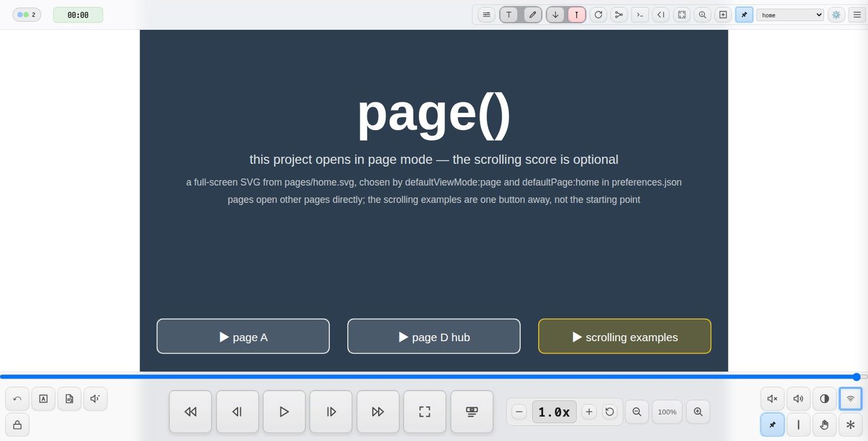This screenshot has height=441, width=868.
Task: Click the connected clients indicator showing 2
Action: tap(27, 15)
